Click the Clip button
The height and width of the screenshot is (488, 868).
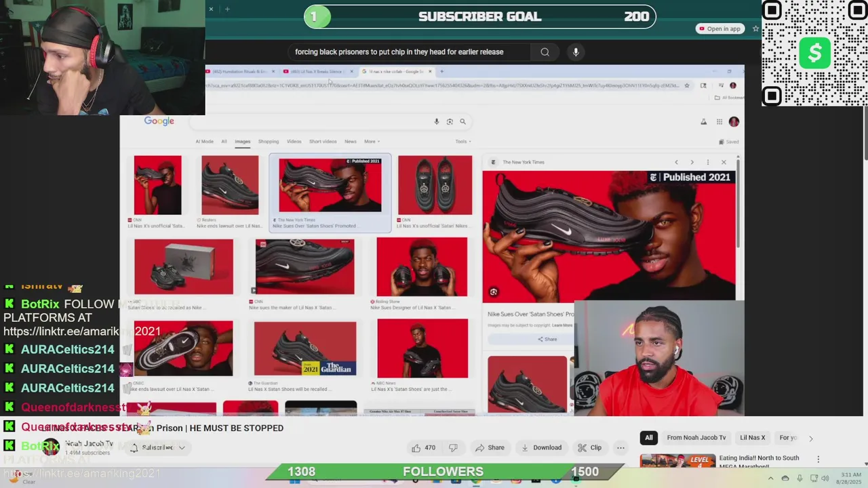tap(589, 447)
